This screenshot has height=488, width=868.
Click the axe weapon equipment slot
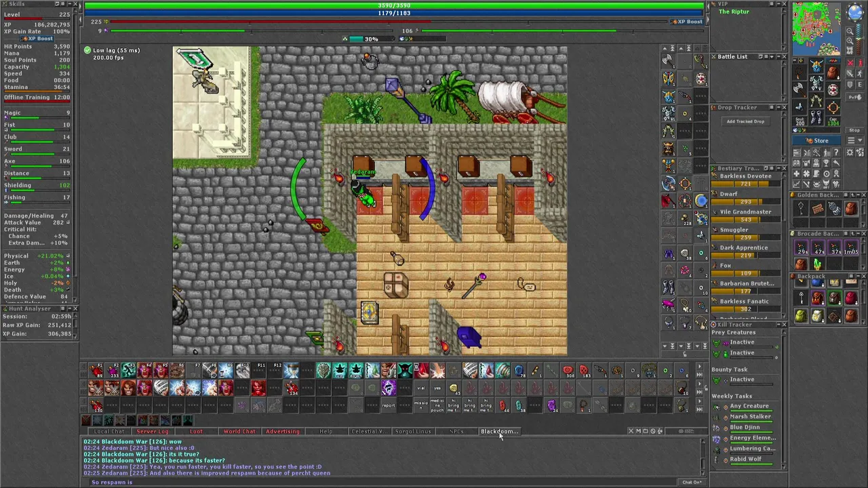click(x=800, y=88)
